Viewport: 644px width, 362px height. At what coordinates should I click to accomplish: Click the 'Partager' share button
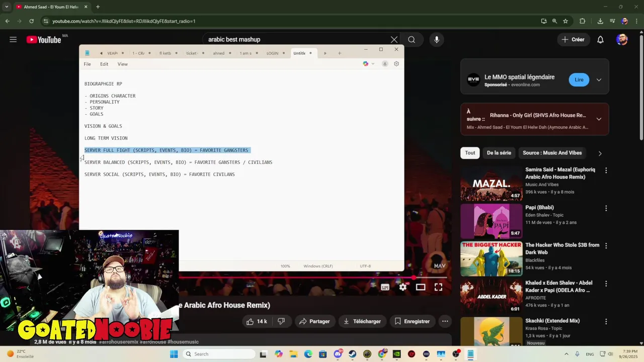(x=314, y=321)
